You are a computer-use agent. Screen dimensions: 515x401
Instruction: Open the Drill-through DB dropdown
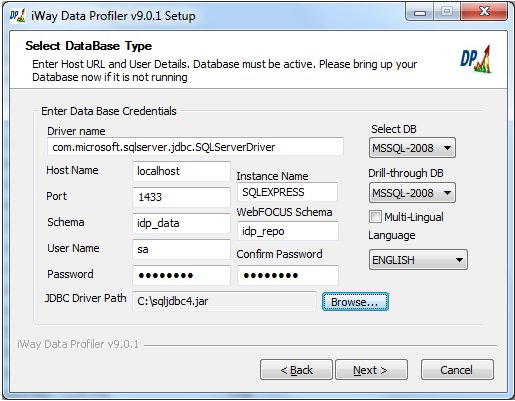(x=412, y=193)
